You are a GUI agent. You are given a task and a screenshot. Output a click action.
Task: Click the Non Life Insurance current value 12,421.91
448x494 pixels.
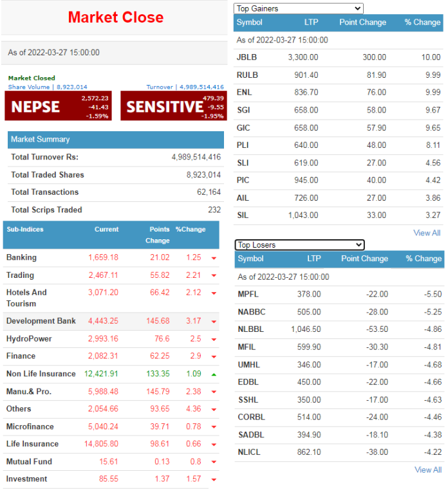pos(101,374)
